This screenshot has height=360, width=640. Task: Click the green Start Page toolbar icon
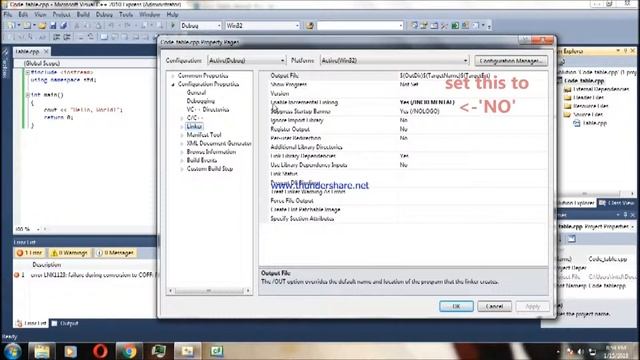(x=455, y=26)
